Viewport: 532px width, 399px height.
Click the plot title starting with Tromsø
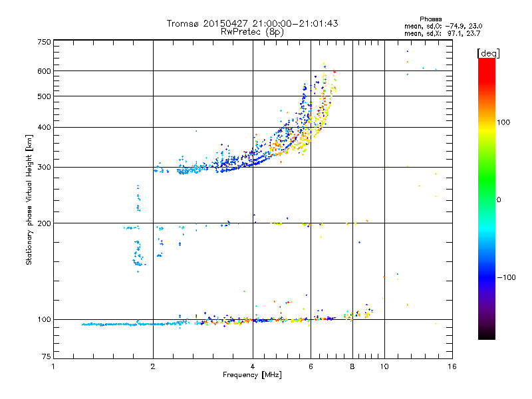click(x=252, y=23)
